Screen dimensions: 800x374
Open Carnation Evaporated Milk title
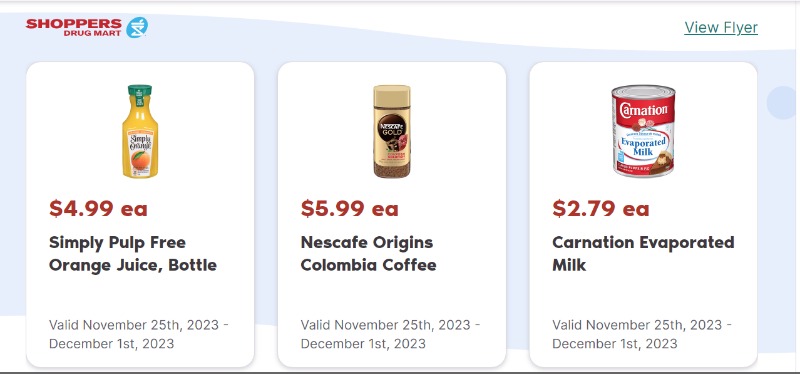coord(643,254)
